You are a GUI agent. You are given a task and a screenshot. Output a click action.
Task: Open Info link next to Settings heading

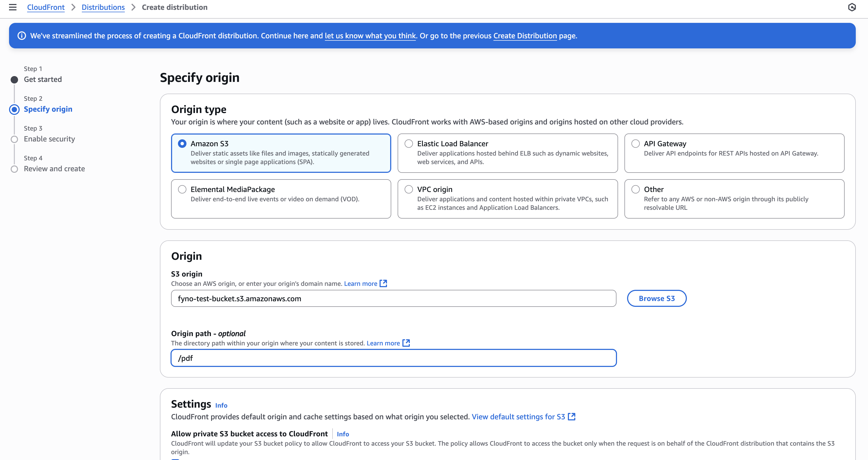[x=221, y=405]
